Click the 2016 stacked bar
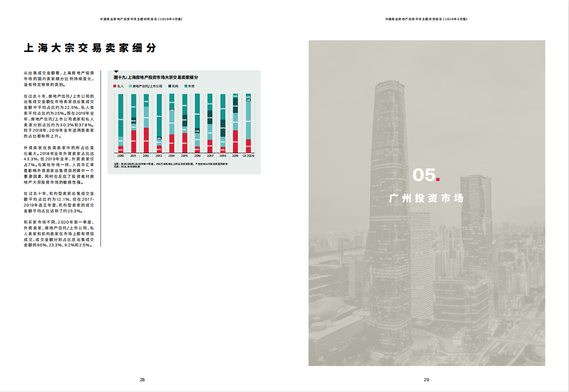This screenshot has width=569, height=392. 197,123
